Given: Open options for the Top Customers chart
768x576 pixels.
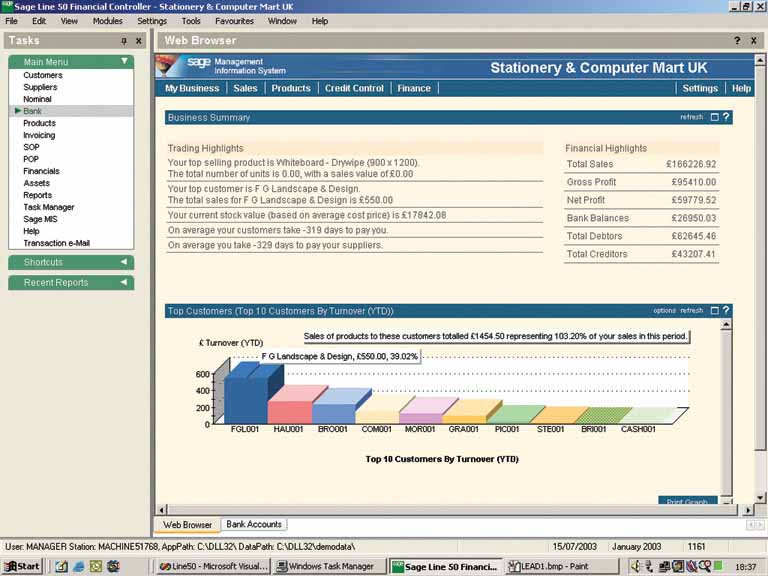Looking at the screenshot, I should click(664, 311).
